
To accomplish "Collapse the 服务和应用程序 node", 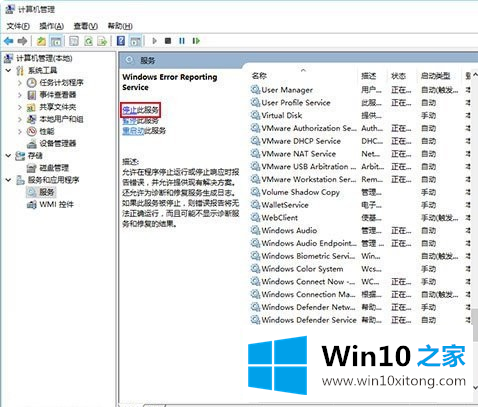I will pyautogui.click(x=8, y=180).
